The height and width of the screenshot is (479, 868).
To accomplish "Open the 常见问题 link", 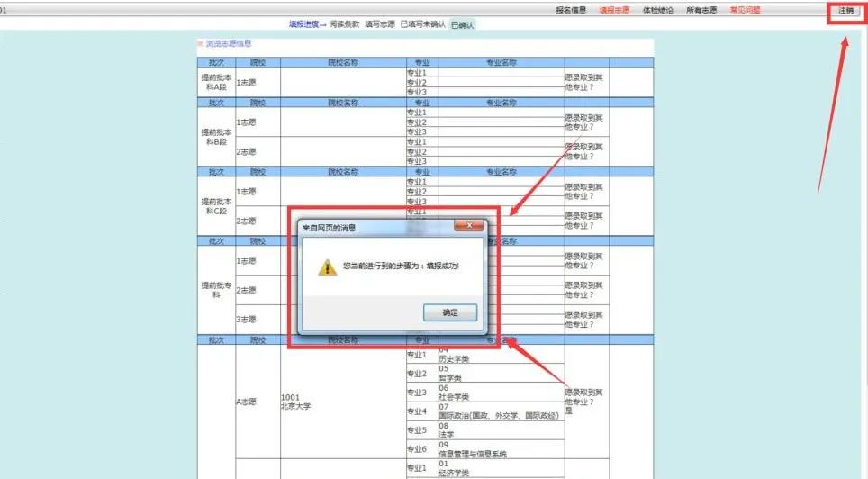I will 745,10.
